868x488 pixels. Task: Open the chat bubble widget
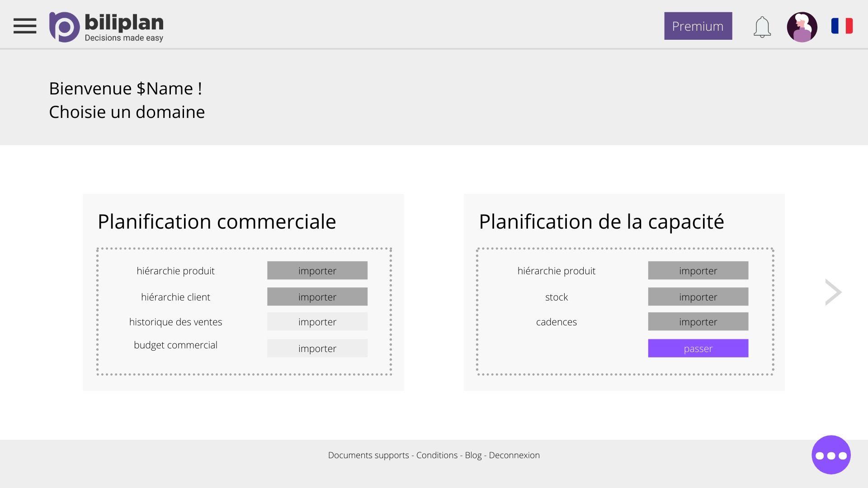click(x=831, y=455)
